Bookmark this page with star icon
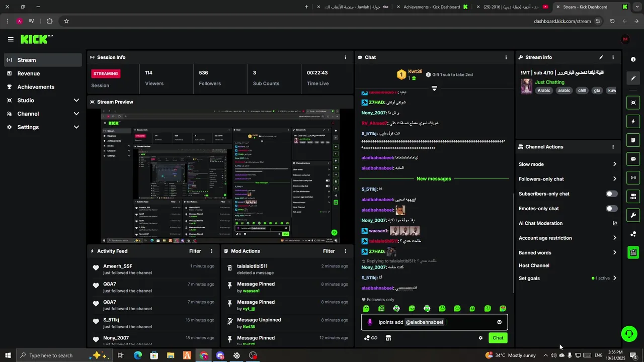This screenshot has height=362, width=644. tap(66, 21)
